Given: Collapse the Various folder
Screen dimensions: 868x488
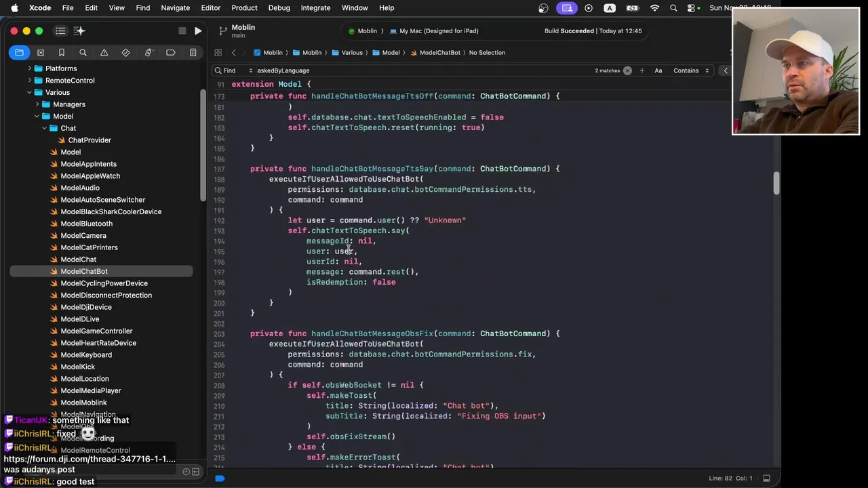Looking at the screenshot, I should click(x=30, y=92).
